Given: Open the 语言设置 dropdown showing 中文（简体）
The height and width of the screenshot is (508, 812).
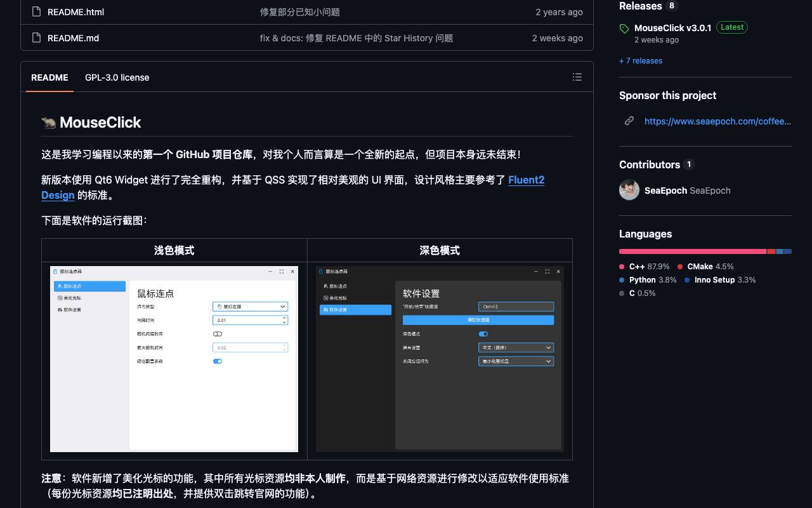Looking at the screenshot, I should [516, 348].
